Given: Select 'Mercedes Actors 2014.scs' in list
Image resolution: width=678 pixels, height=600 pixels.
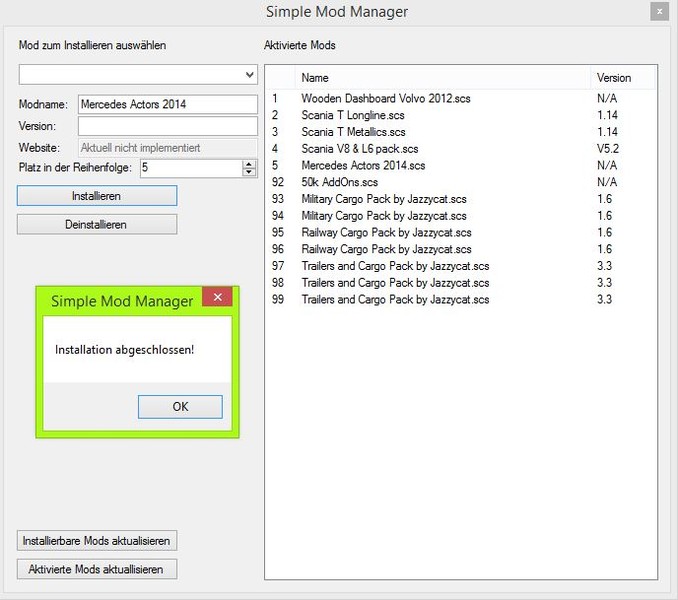Looking at the screenshot, I should (461, 166).
